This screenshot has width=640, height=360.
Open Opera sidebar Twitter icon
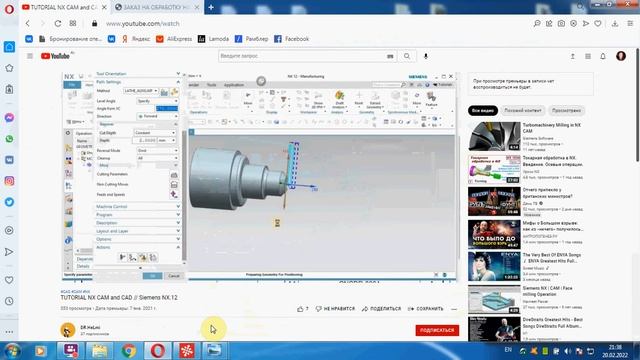coord(9,202)
